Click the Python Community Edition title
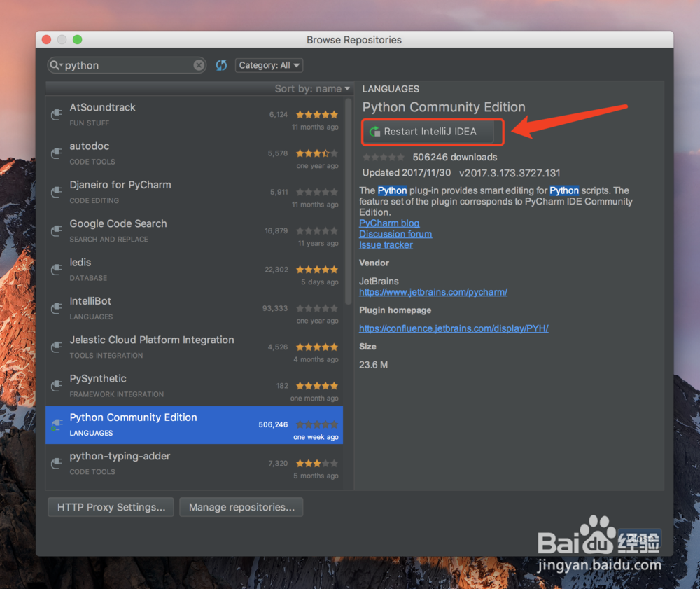The width and height of the screenshot is (700, 589). [444, 107]
